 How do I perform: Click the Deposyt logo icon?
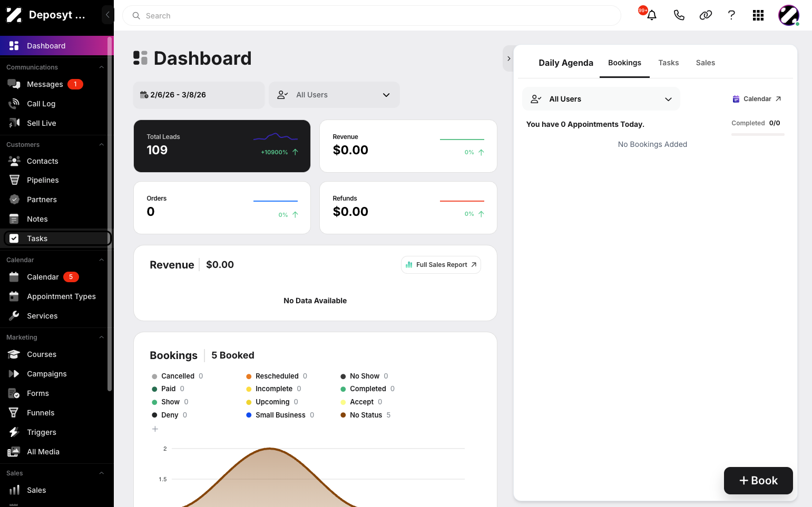point(14,15)
